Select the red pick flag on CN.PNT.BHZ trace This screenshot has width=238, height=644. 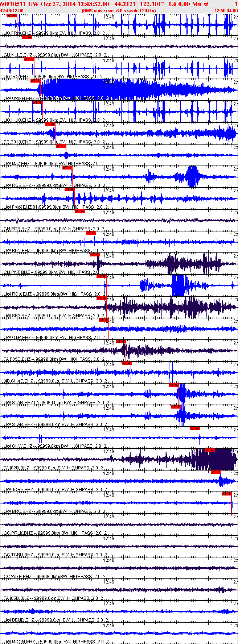point(95,255)
